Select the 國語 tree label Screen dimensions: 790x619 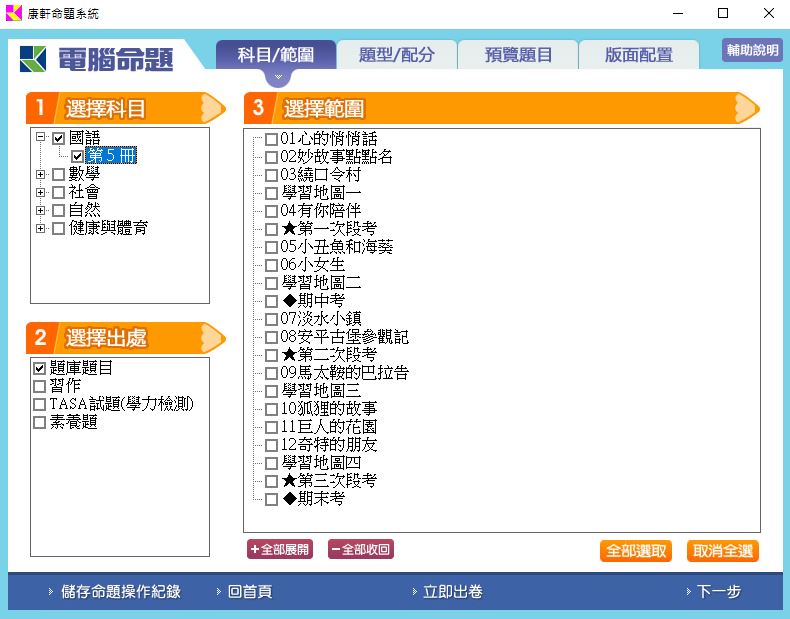point(84,137)
